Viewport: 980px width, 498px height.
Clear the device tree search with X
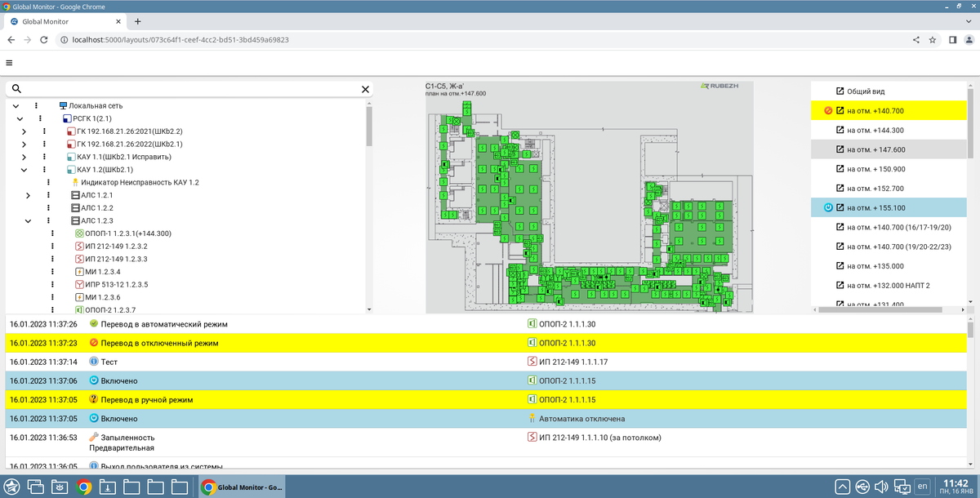coord(365,89)
